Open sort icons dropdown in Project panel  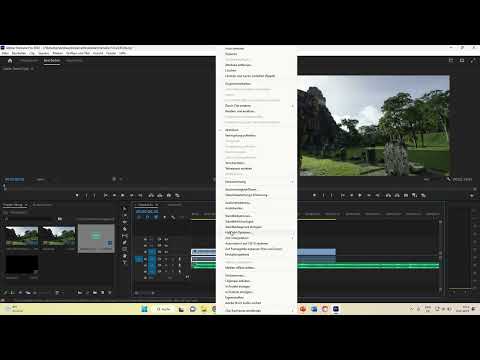click(59, 293)
